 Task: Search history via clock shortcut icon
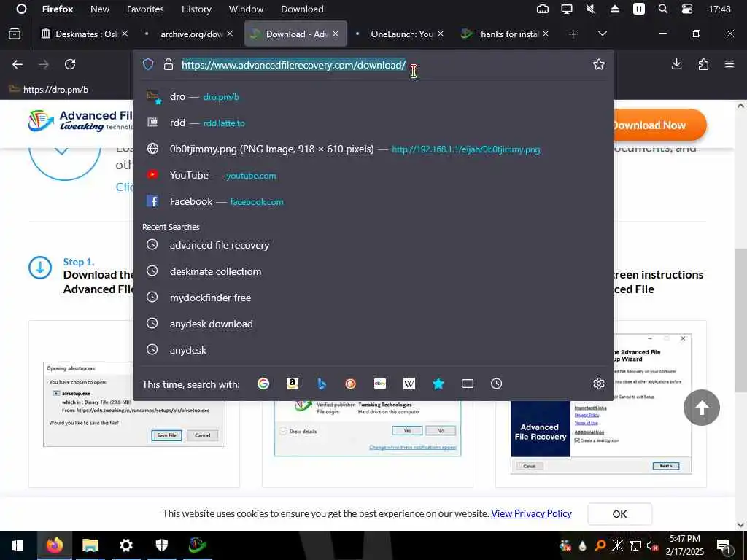pos(496,384)
